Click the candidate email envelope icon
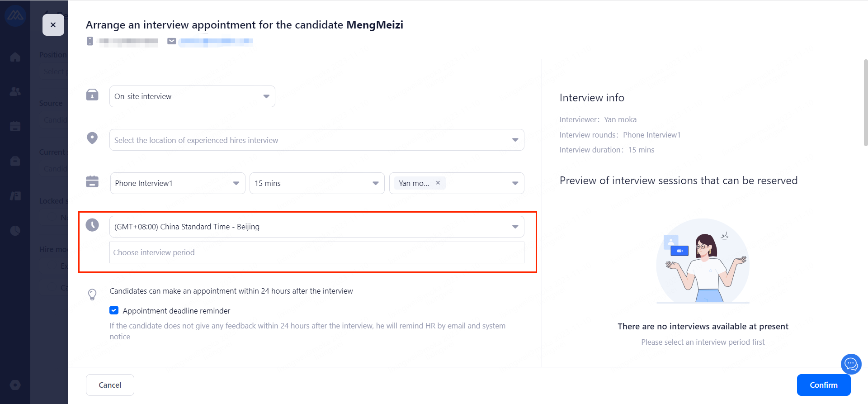This screenshot has height=404, width=868. coord(172,41)
